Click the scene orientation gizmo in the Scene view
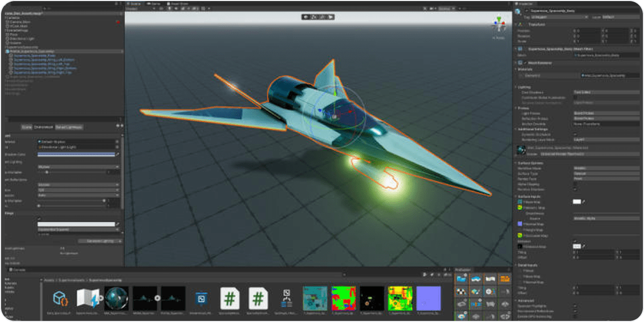 point(499,24)
